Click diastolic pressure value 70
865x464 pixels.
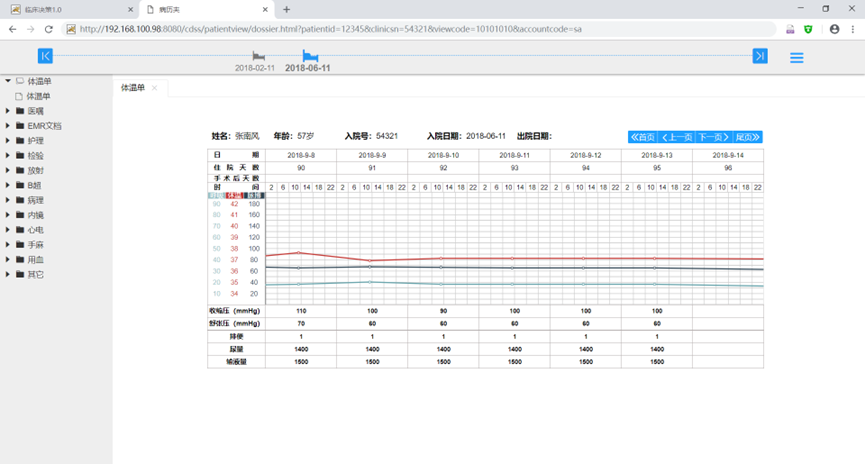[301, 324]
